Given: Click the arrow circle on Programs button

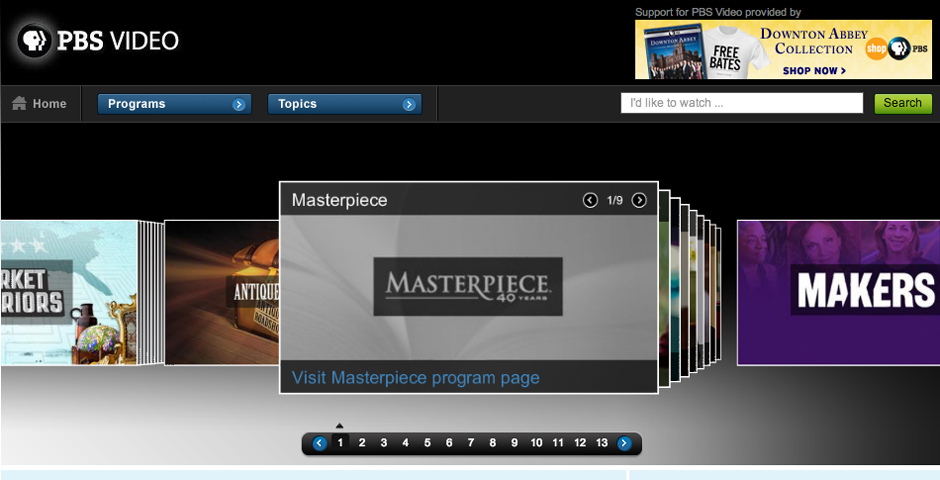Looking at the screenshot, I should (x=239, y=105).
